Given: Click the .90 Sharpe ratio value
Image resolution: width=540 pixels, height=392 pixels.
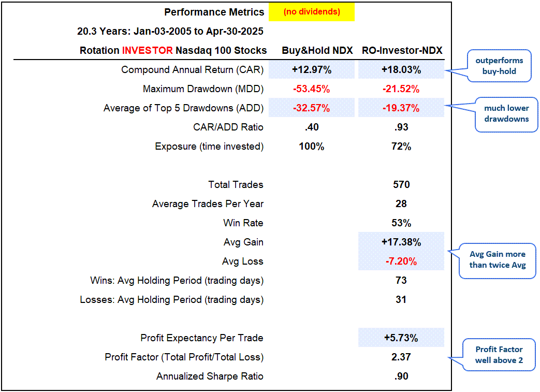Looking at the screenshot, I should [401, 376].
